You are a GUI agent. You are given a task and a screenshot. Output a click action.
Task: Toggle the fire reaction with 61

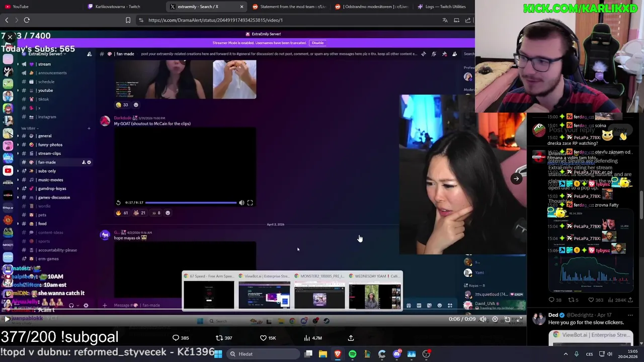[122, 213]
